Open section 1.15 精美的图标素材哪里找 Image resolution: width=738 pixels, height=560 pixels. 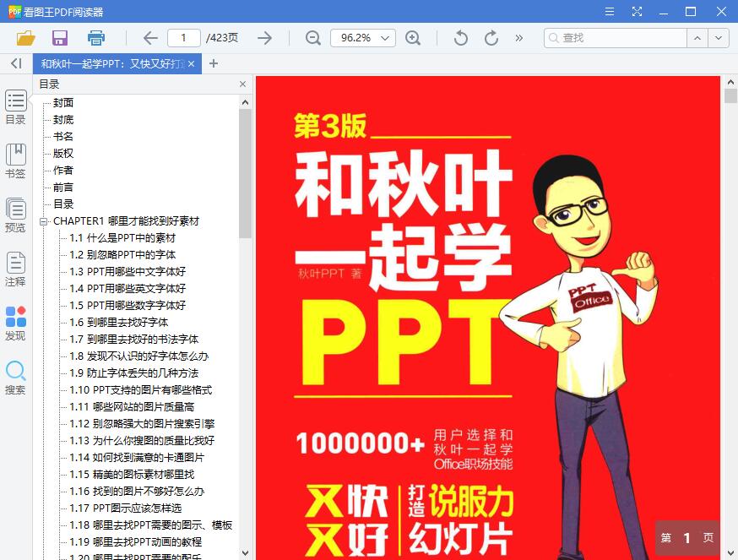[132, 475]
